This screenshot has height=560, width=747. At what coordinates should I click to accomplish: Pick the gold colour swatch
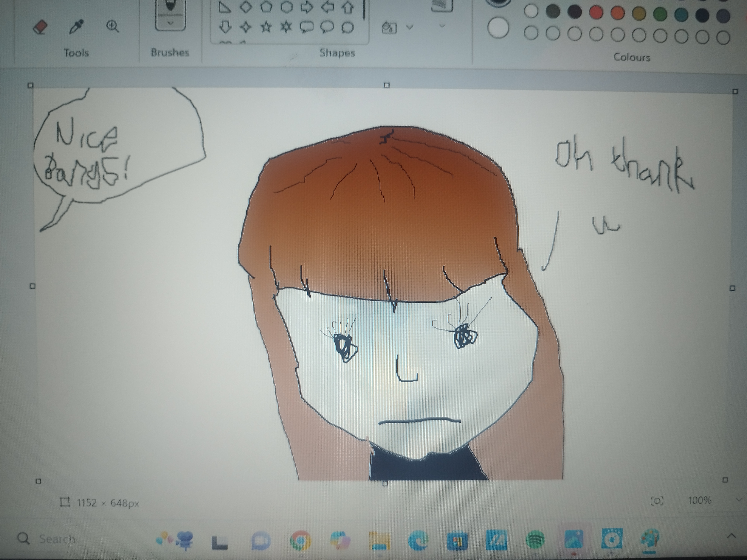639,14
